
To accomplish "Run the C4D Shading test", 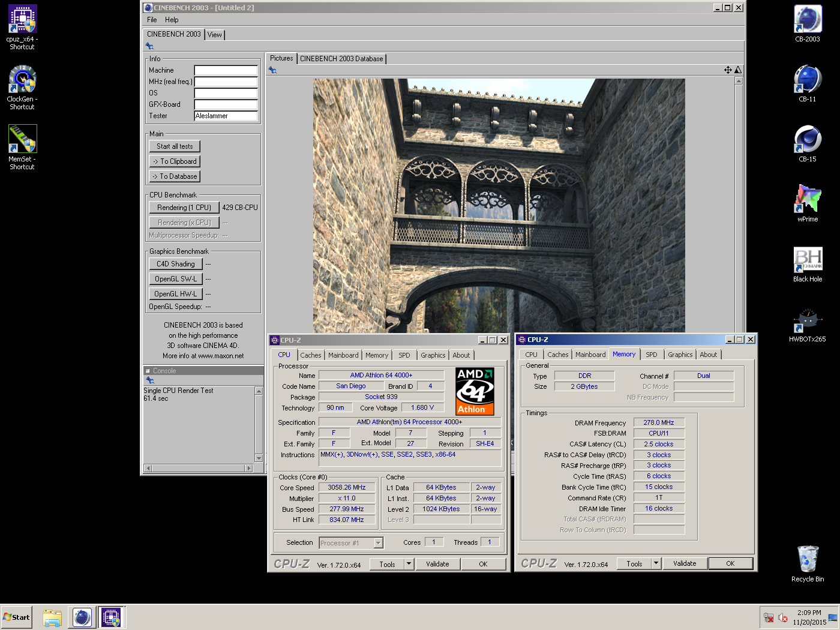I will (176, 264).
